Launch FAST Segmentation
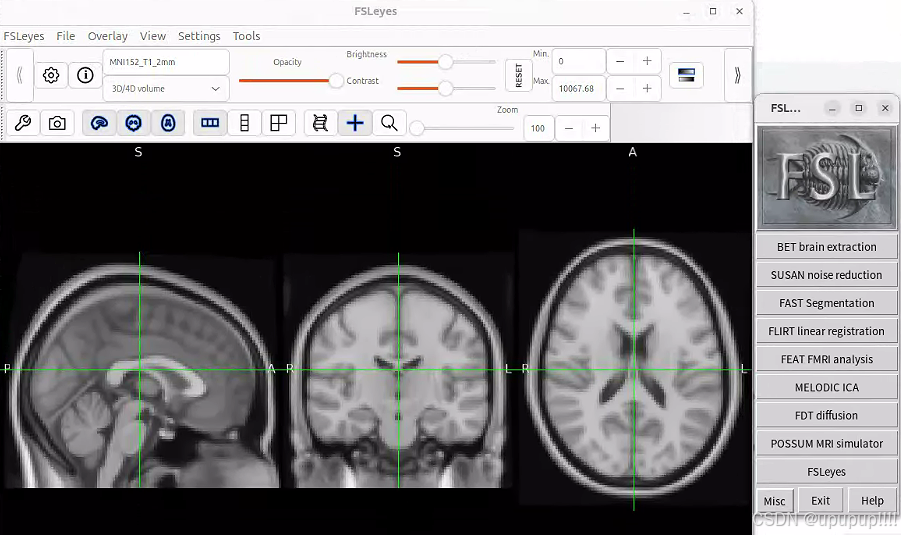 pyautogui.click(x=826, y=303)
